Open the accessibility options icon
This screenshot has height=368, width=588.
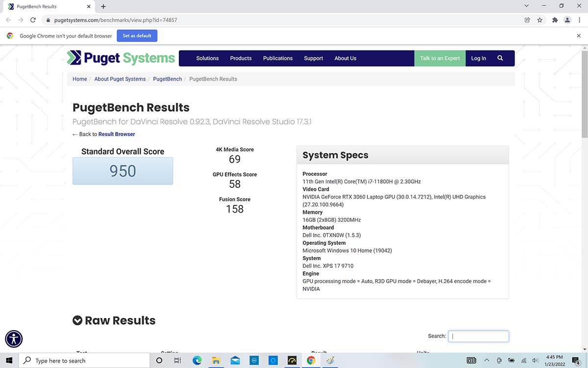[14, 339]
